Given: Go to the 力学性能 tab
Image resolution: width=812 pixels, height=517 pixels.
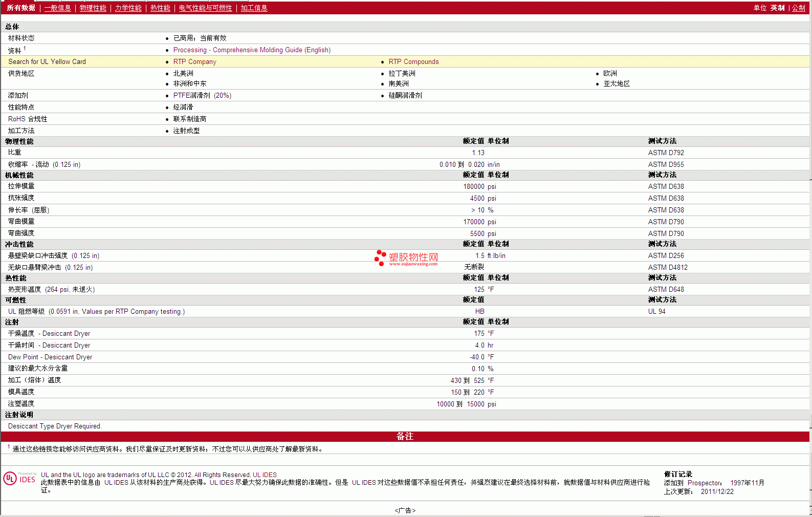Looking at the screenshot, I should click(128, 8).
